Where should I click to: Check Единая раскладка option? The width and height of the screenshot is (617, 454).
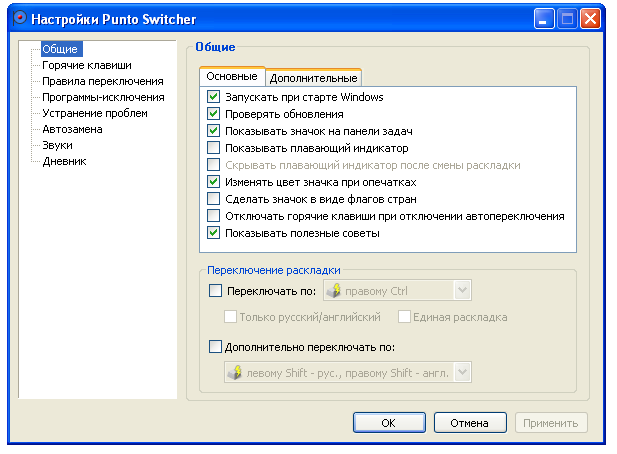404,317
